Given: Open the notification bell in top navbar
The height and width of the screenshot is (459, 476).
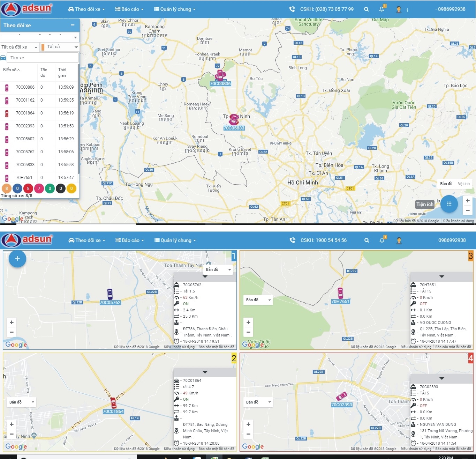Looking at the screenshot, I should 381,9.
